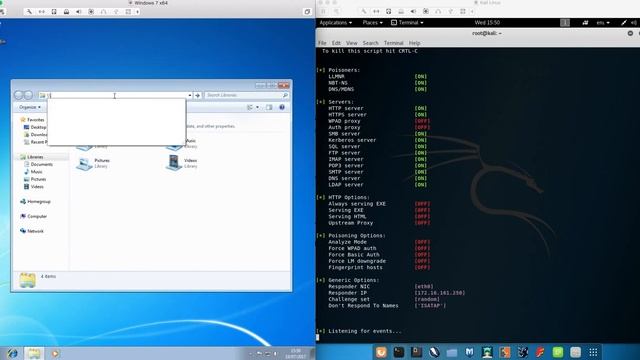Open the Kali Places menu
This screenshot has height=360, width=640.
click(372, 23)
